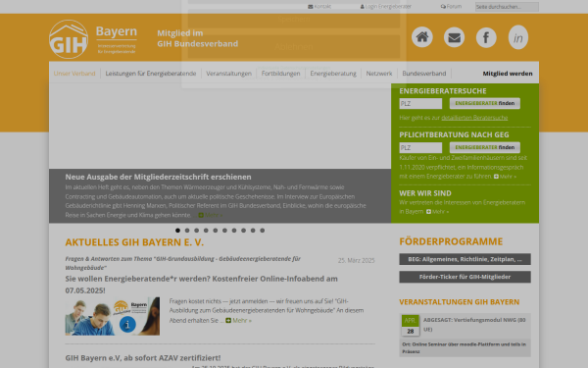588x368 pixels.
Task: Open 'Neue Ausgabe der Mitgliederzeitschrift erschienen' headline
Action: (x=158, y=177)
